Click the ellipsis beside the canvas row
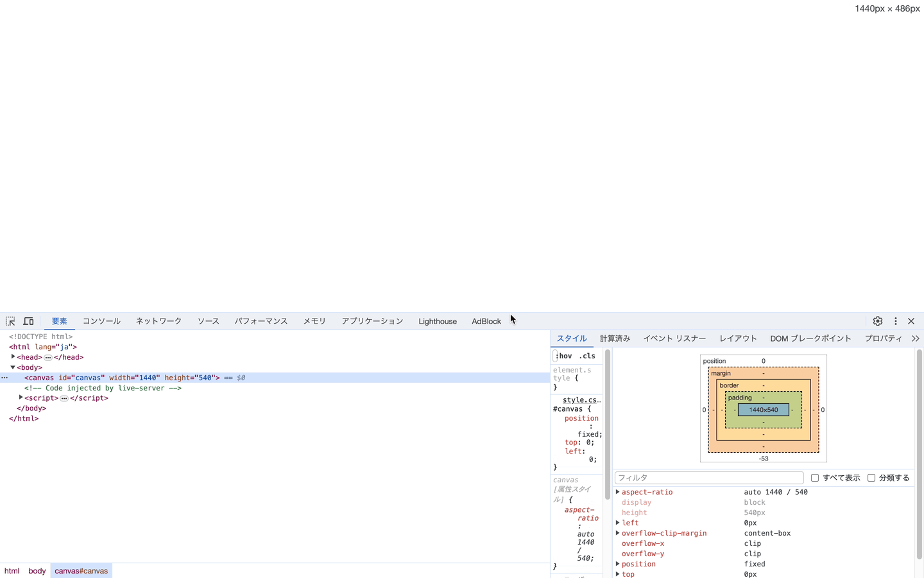This screenshot has width=924, height=578. (4, 378)
